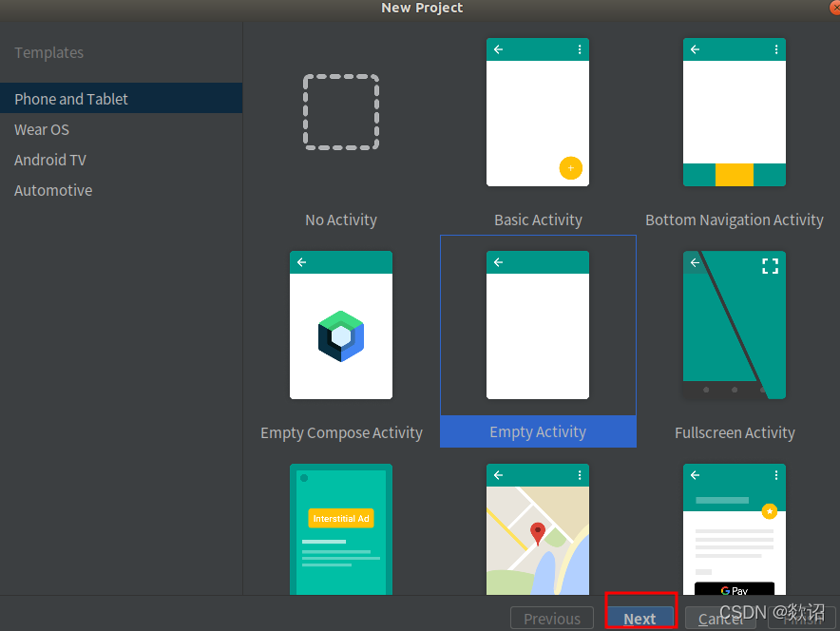Select the Fullscreen Activity template
This screenshot has width=840, height=631.
tap(735, 325)
